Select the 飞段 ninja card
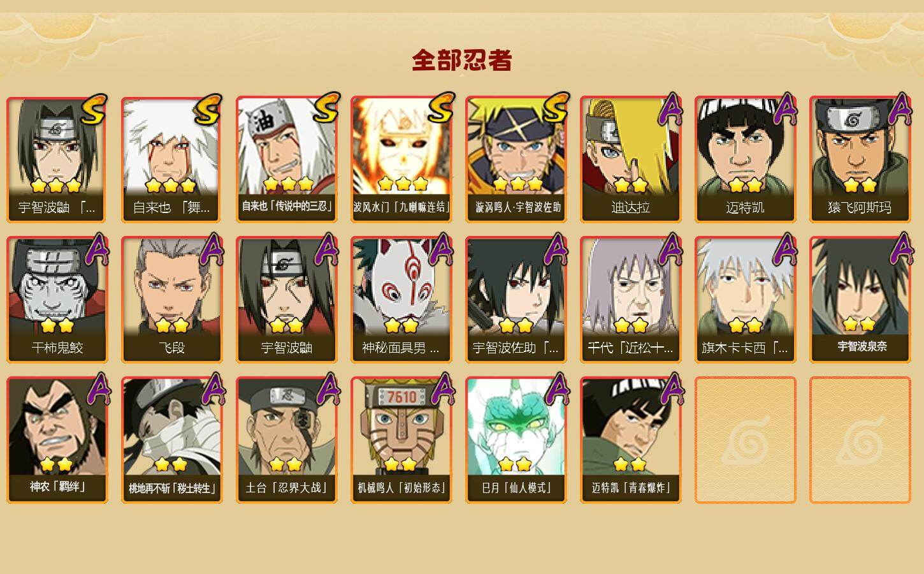Viewport: 924px width, 574px height. pos(171,300)
